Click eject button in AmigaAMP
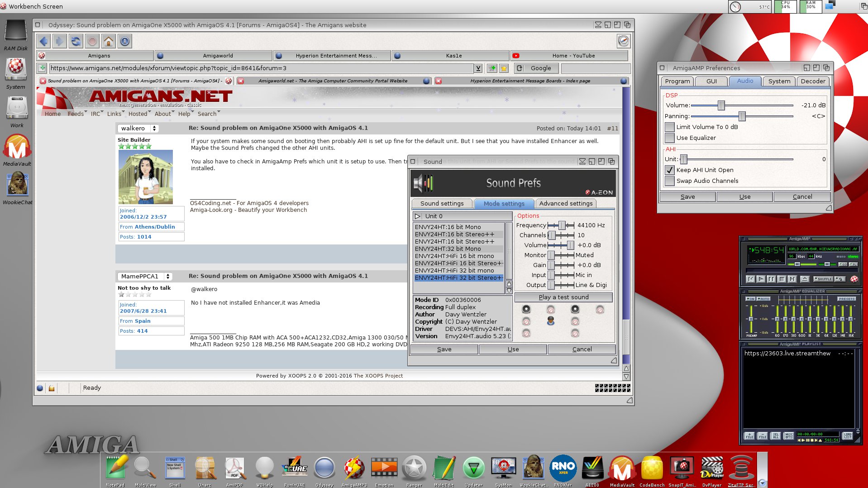This screenshot has width=868, height=488. [805, 279]
